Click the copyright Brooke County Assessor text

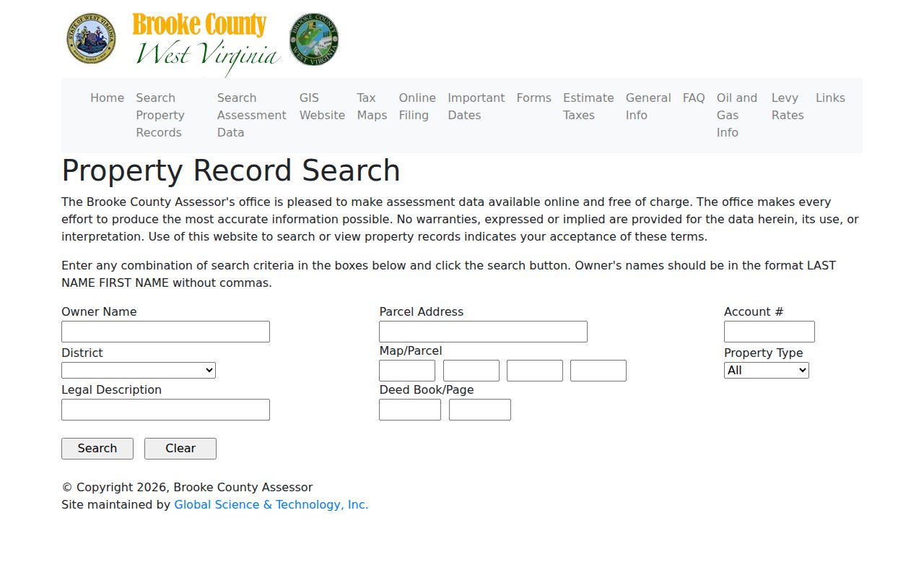coord(187,487)
